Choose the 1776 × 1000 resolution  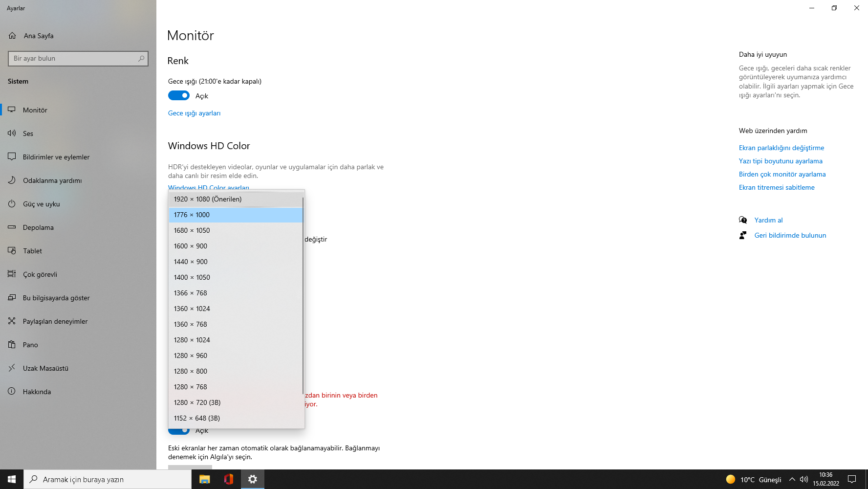(236, 215)
